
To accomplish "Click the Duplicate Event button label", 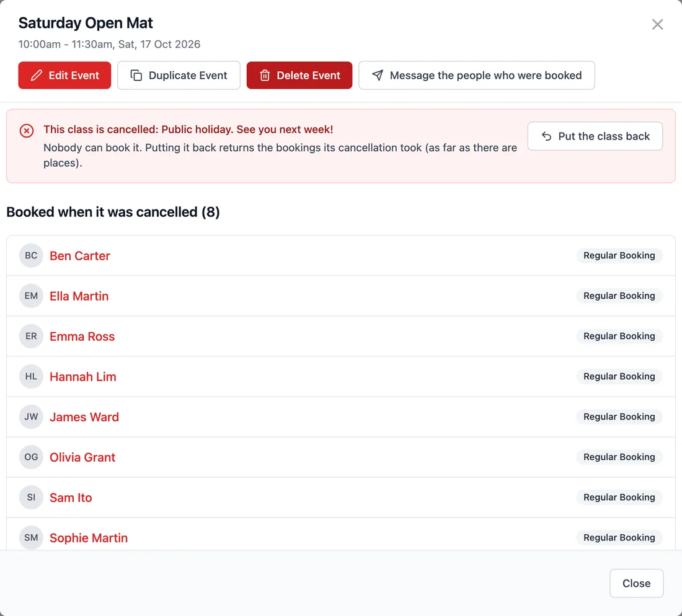I will click(188, 75).
